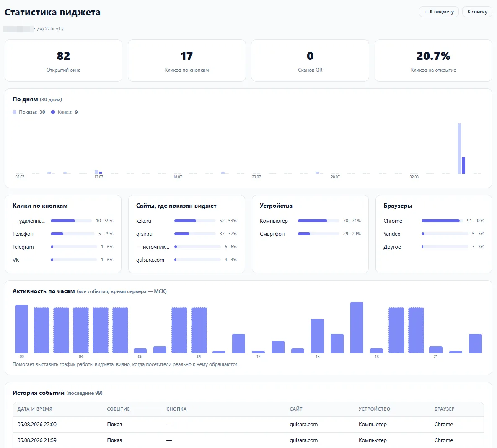Go back via the К виджету button
Image resolution: width=497 pixels, height=448 pixels.
(439, 12)
